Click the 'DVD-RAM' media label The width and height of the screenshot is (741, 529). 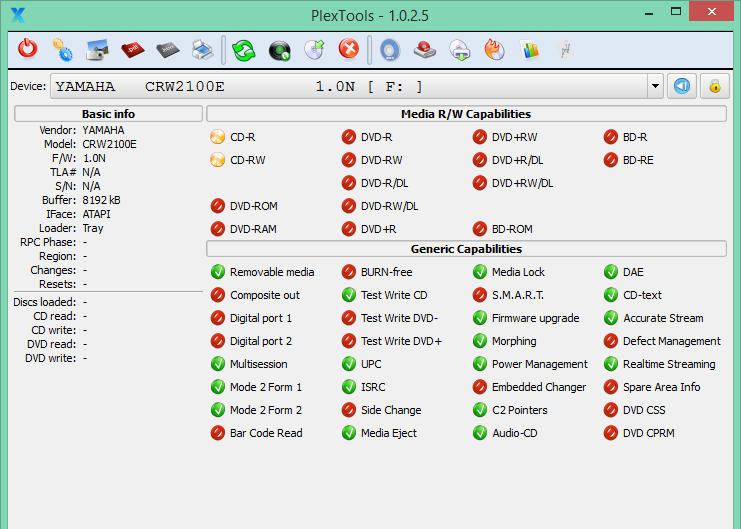point(253,229)
